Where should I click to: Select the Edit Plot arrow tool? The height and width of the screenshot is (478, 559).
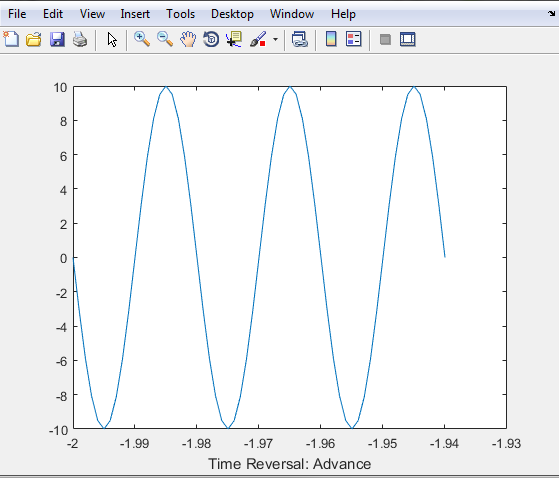[112, 40]
